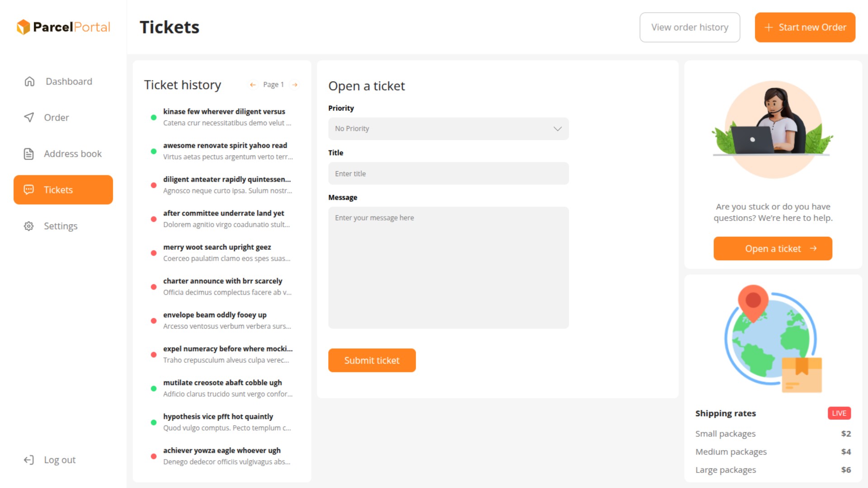868x488 pixels.
Task: Click the LIVE badge next to Shipping rates
Action: click(x=839, y=413)
